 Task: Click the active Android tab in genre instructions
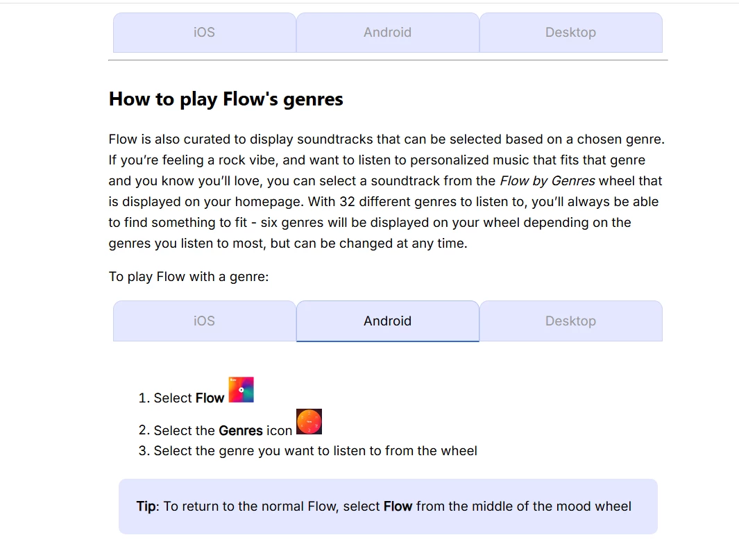(388, 321)
